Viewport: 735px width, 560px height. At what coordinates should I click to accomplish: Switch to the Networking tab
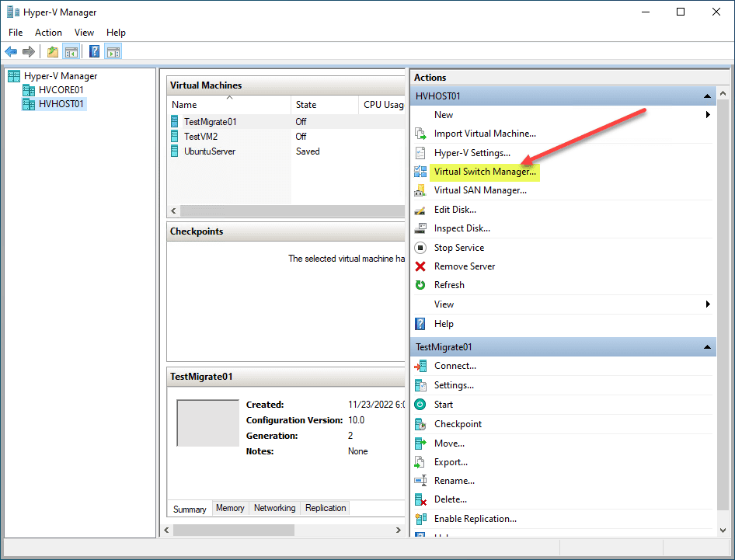[275, 508]
